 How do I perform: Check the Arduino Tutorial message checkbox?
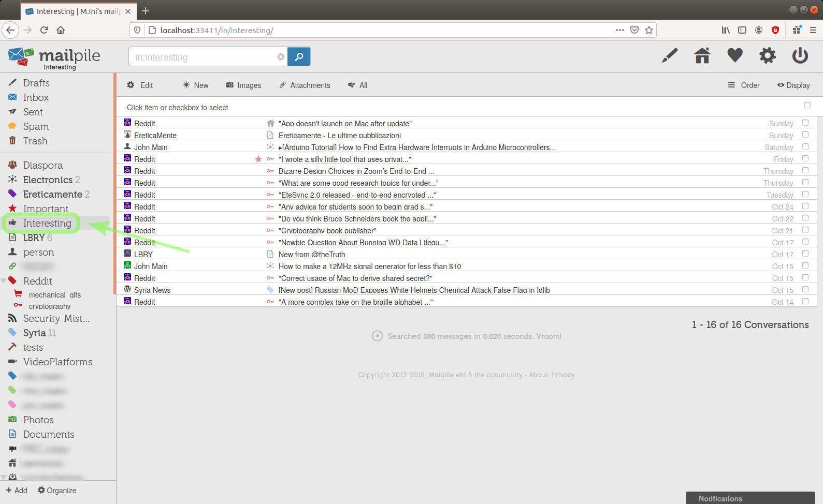click(805, 146)
